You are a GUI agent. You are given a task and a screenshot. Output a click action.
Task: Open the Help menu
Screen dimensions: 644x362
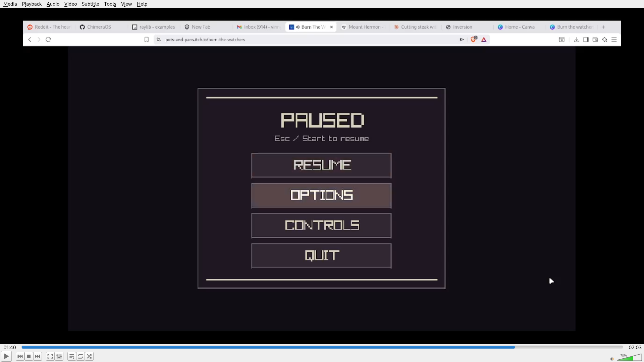[x=142, y=4]
